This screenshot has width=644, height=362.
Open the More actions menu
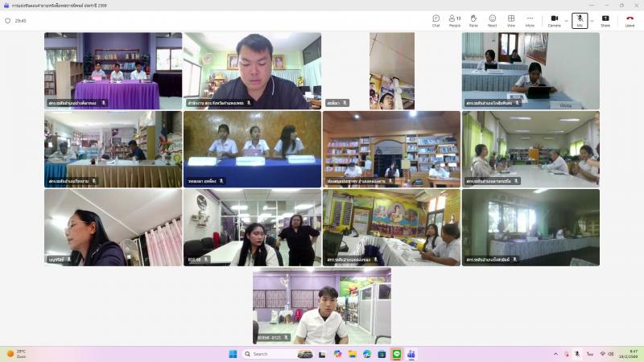coord(530,20)
